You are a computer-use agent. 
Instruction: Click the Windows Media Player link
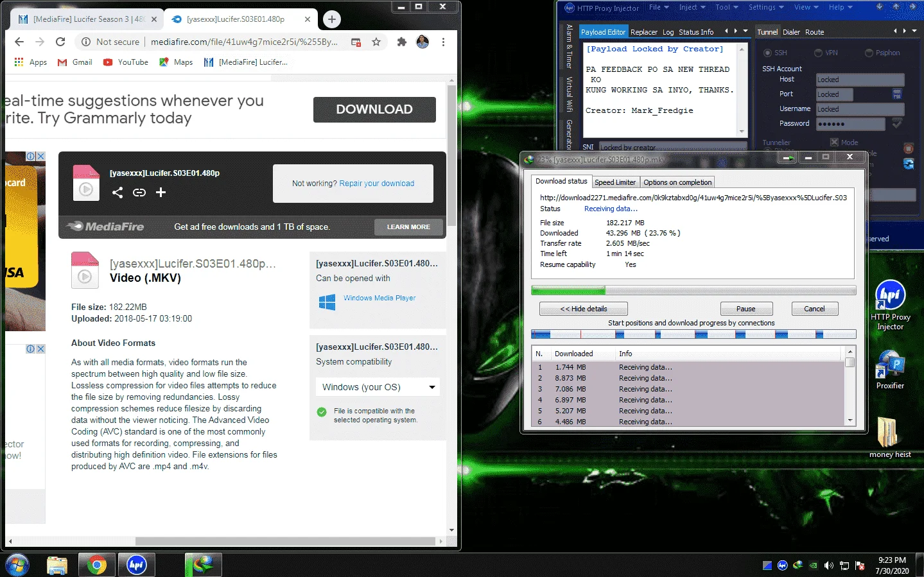point(379,298)
